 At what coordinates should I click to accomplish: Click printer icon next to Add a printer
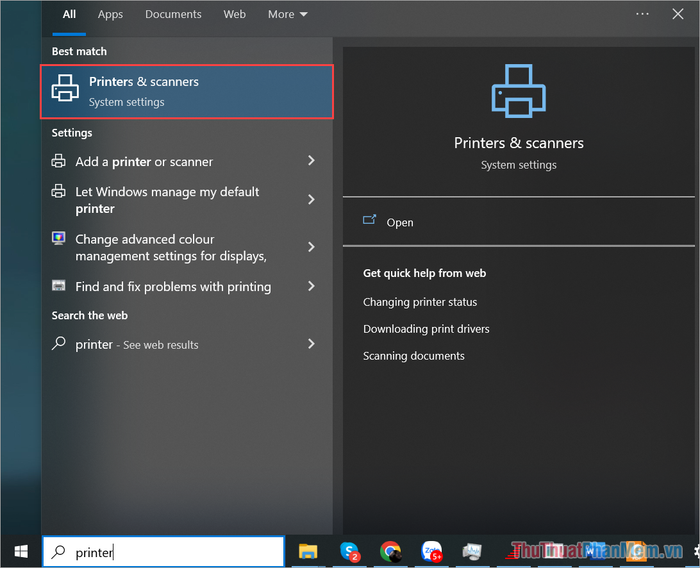[x=58, y=161]
